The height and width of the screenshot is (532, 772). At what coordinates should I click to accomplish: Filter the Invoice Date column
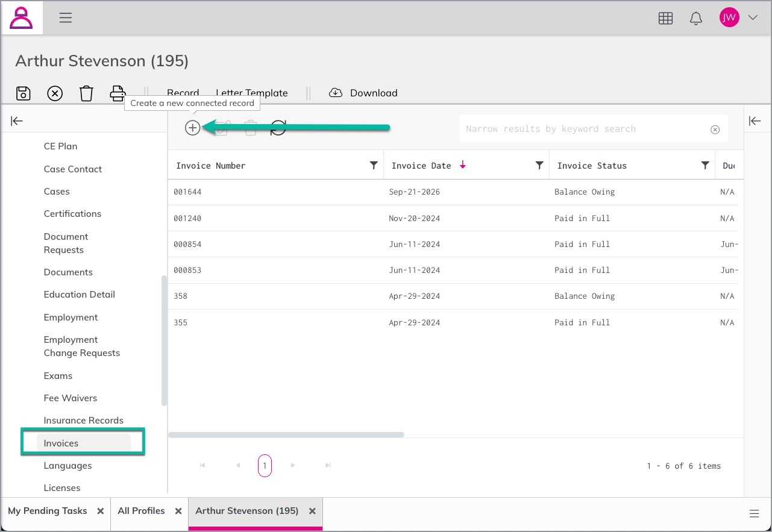[539, 166]
